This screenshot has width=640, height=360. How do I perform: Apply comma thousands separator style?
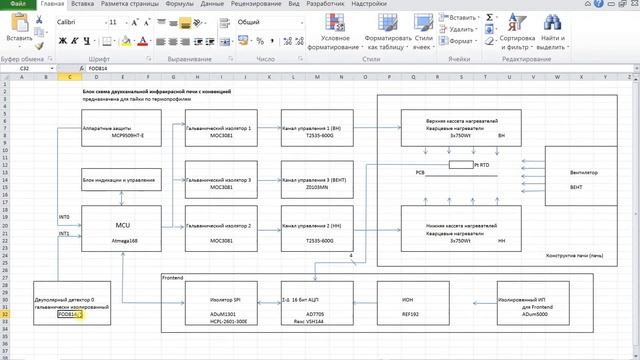point(272,41)
